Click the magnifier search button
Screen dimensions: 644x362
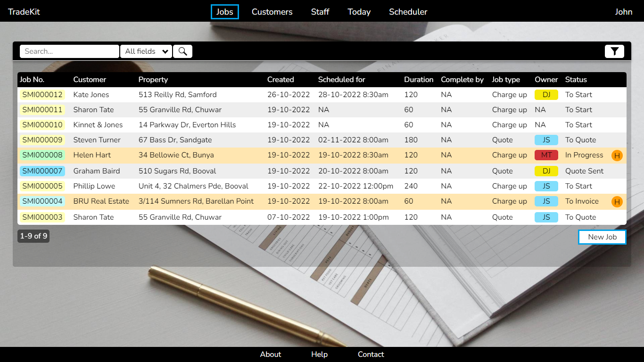point(182,51)
